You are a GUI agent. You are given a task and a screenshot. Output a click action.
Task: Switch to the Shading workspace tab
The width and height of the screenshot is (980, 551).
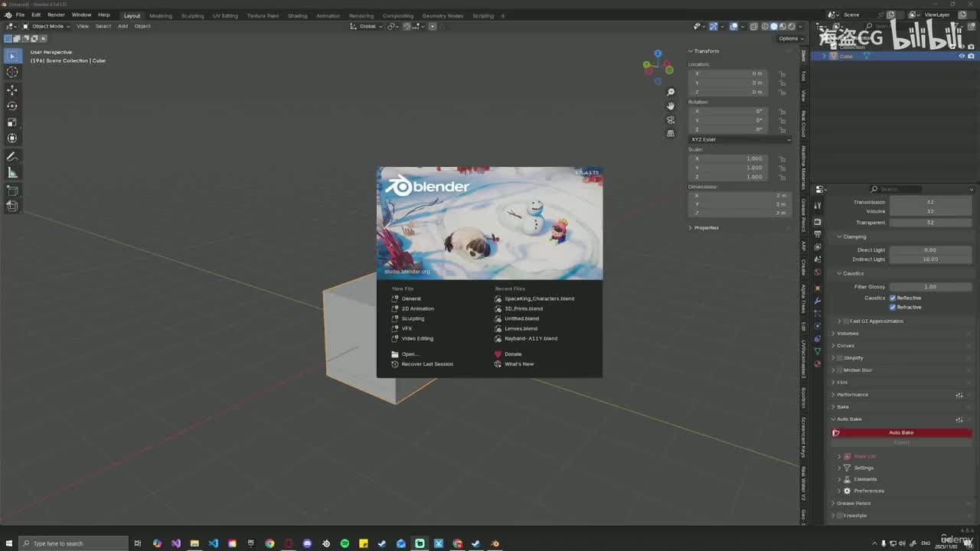297,15
